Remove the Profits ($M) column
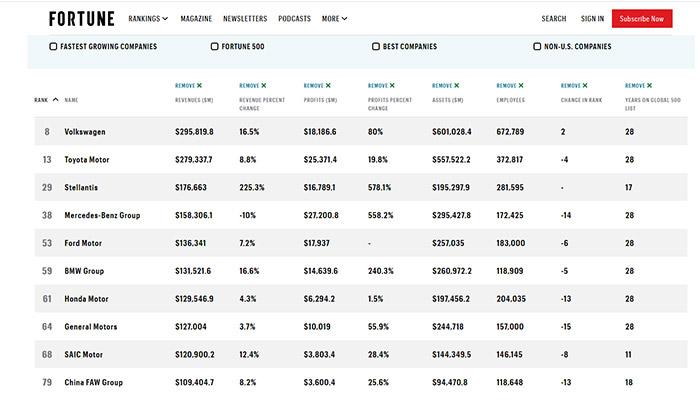This screenshot has width=700, height=401. pos(317,86)
